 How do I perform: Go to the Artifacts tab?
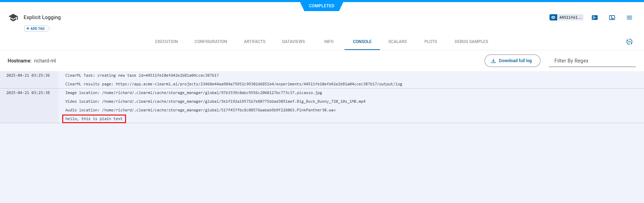[254, 42]
